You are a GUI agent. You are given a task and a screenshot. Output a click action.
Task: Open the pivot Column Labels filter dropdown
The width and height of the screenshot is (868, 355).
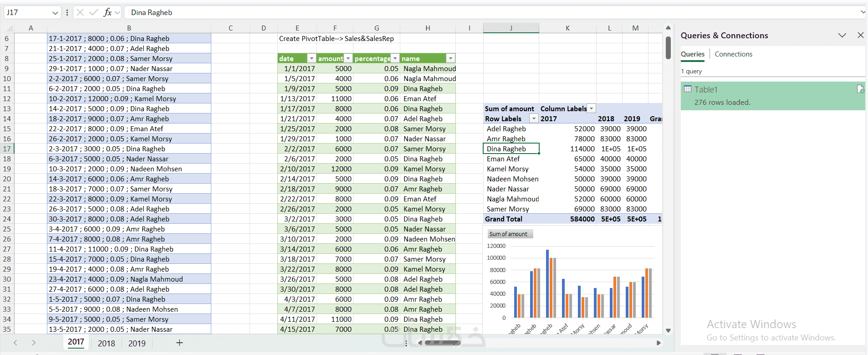591,108
